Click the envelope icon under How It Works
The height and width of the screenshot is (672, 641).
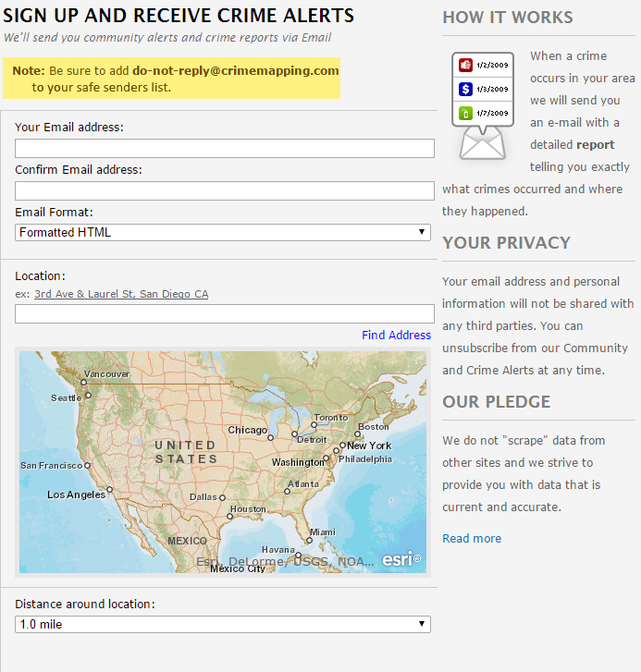click(x=483, y=141)
